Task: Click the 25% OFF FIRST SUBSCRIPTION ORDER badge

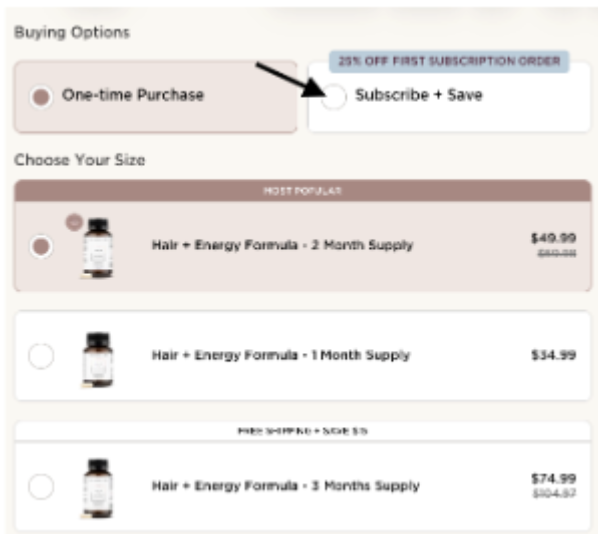Action: (x=449, y=62)
